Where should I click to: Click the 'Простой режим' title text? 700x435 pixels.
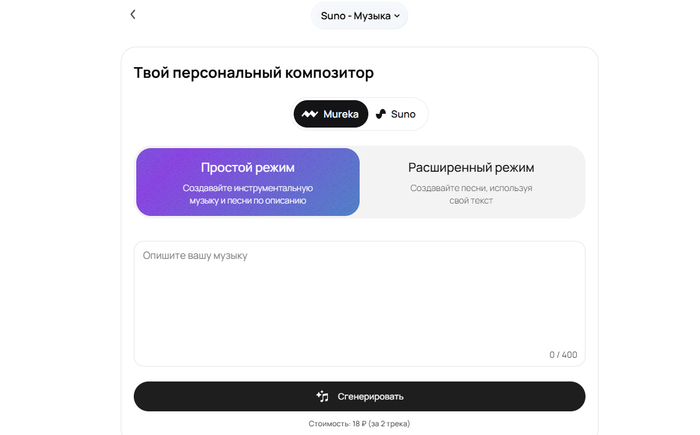click(x=247, y=167)
